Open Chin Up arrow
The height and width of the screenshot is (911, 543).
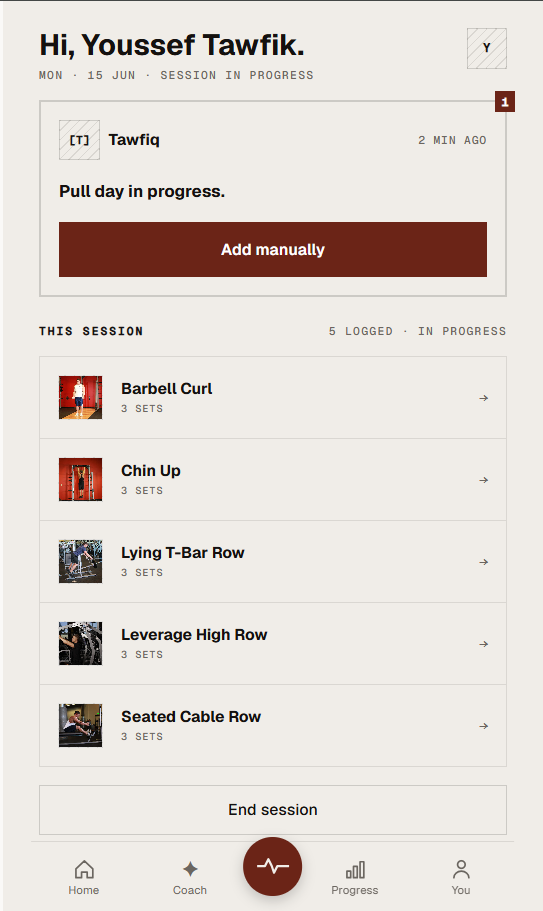tap(483, 480)
